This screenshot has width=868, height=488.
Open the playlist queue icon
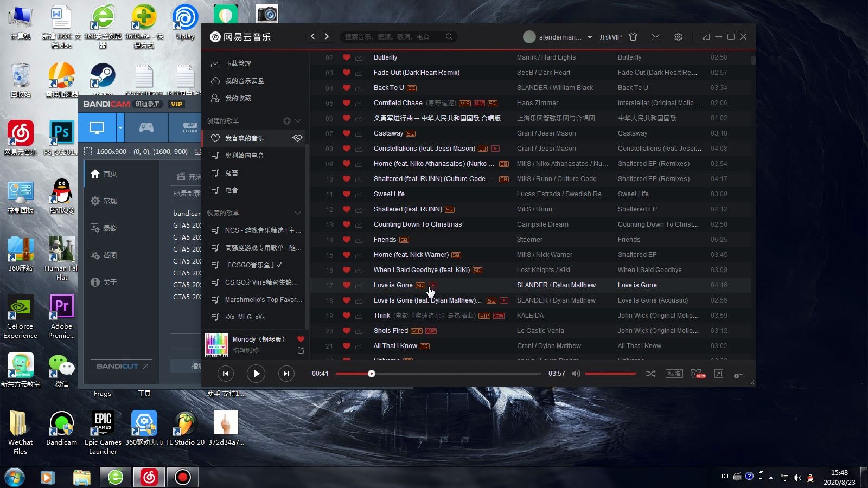(739, 374)
